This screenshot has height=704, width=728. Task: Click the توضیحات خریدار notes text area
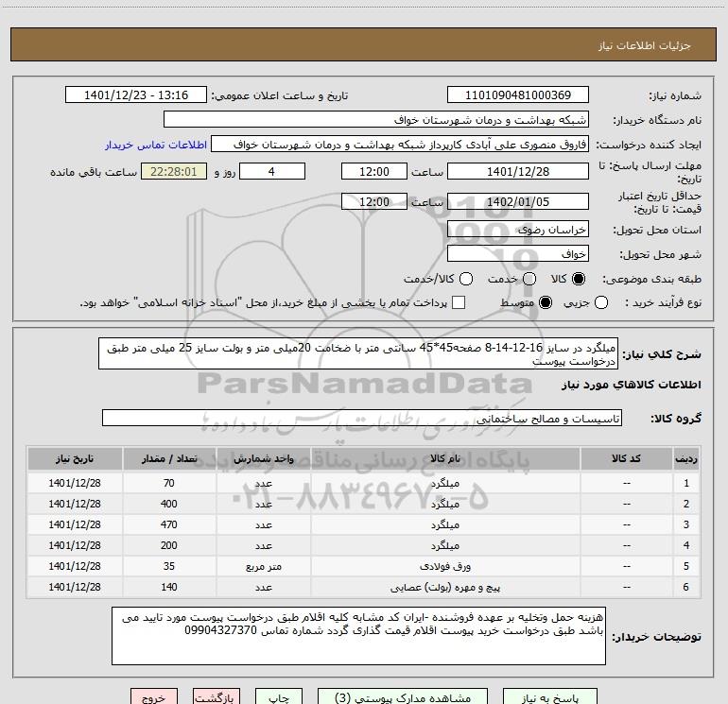358,636
